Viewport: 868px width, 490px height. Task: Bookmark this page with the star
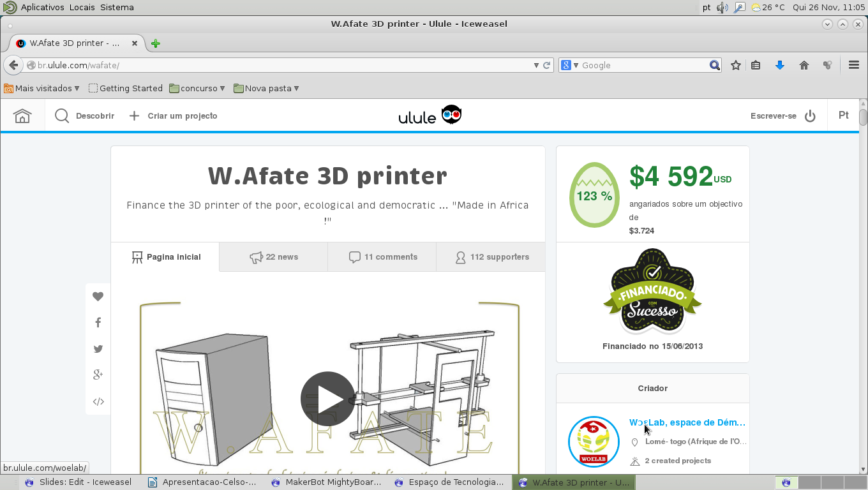[736, 65]
